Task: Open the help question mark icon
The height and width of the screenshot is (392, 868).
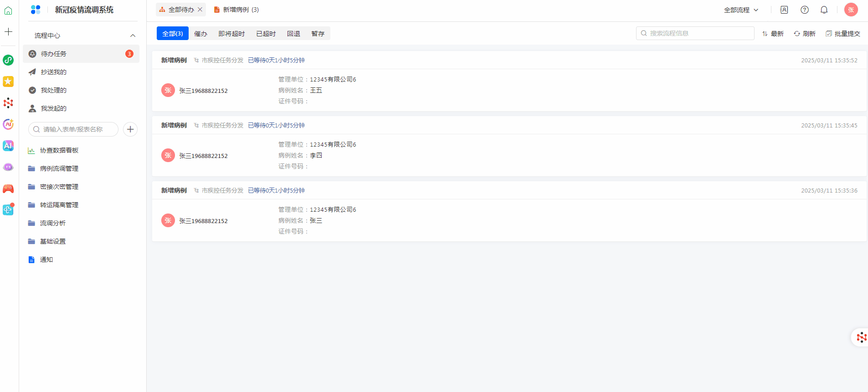Action: click(805, 10)
